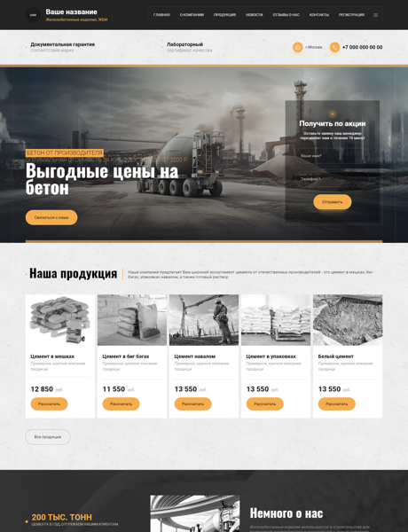Image resolution: width=408 pixels, height=532 pixels.
Task: Click the orange phone icon
Action: coord(334,47)
